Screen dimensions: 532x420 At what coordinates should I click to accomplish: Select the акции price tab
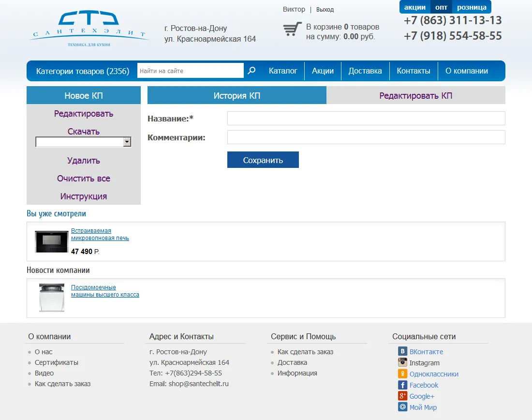pos(414,7)
